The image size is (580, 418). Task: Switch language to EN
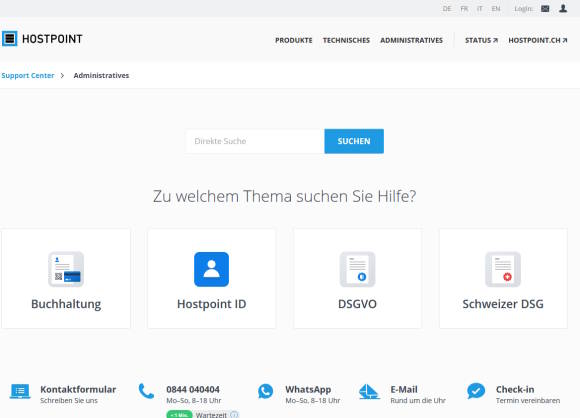coord(496,9)
